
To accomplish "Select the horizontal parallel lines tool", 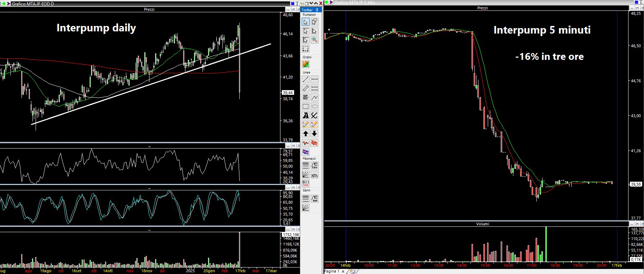I will [315, 88].
